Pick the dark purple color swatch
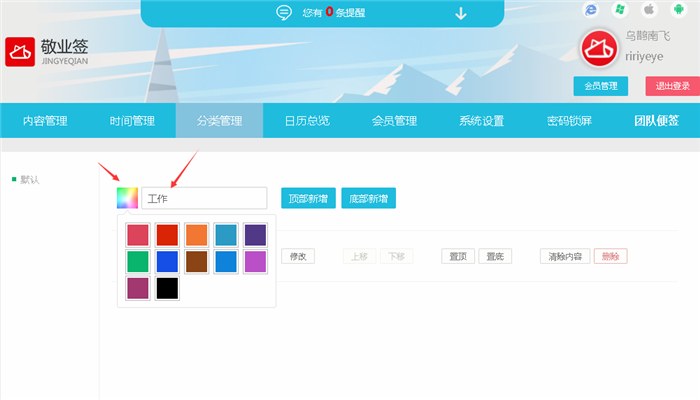This screenshot has width=700, height=400. pos(255,235)
